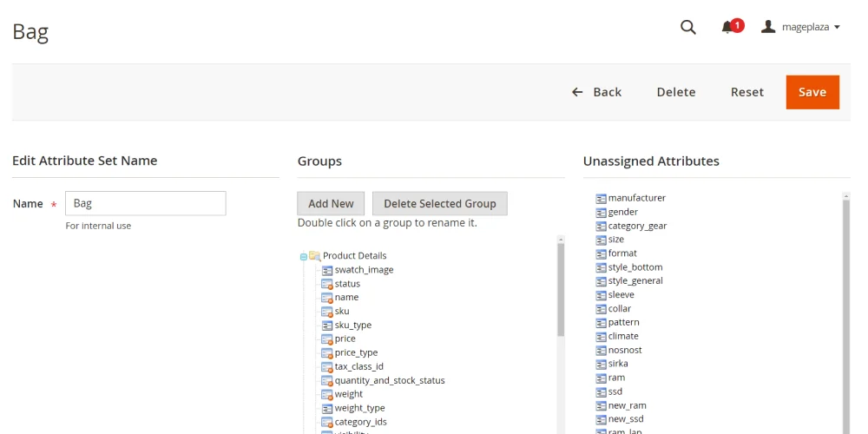
Task: Open the mageplaza account dropdown
Action: point(836,27)
